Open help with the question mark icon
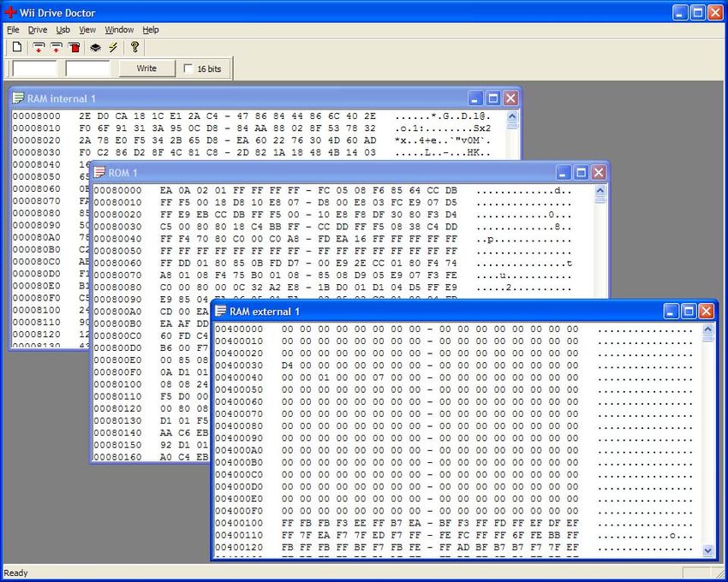The image size is (728, 582). (x=134, y=47)
